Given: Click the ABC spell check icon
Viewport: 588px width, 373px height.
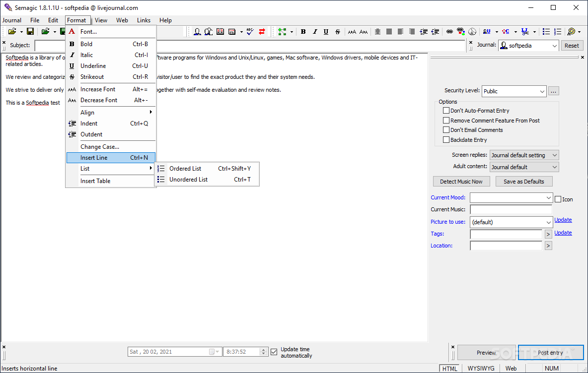Looking at the screenshot, I should 250,32.
